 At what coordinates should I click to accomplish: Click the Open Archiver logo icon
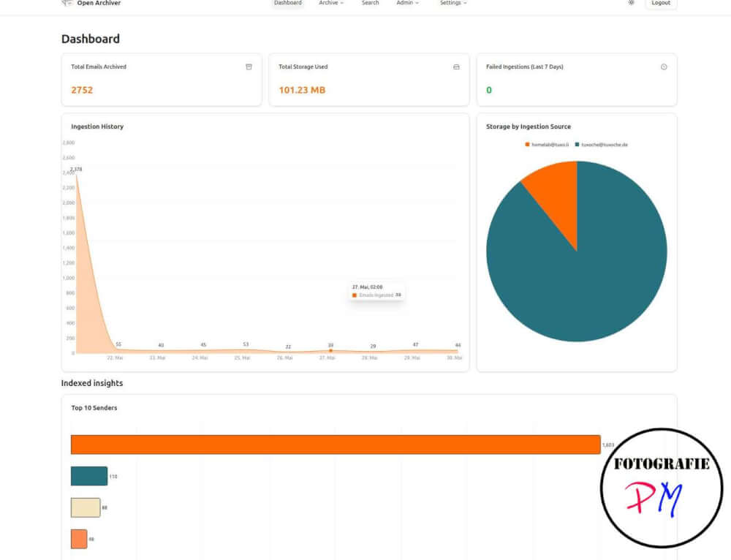[x=67, y=3]
